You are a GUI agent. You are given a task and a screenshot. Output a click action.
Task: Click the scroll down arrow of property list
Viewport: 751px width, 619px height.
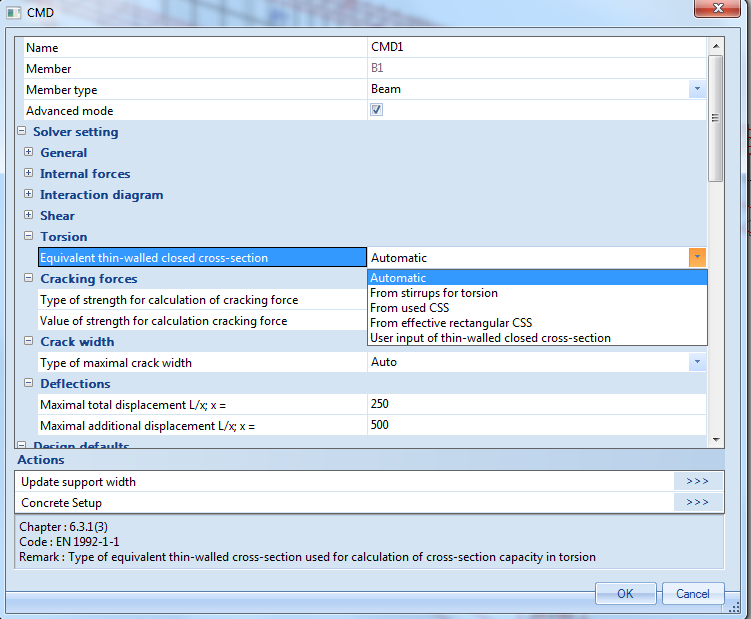(715, 439)
